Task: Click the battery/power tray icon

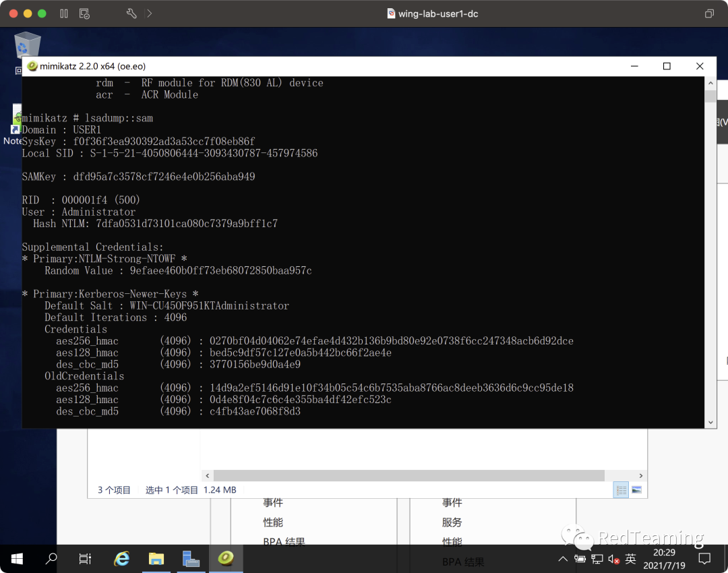Action: 580,559
